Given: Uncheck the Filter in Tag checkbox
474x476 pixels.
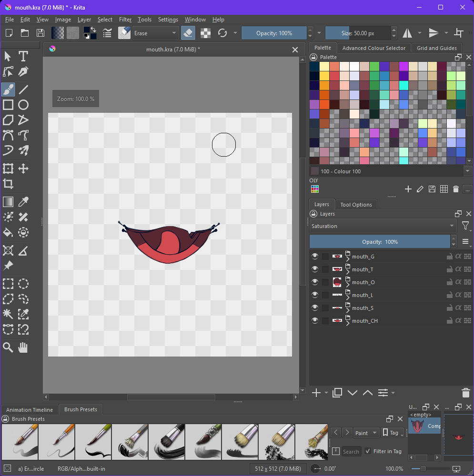Looking at the screenshot, I should (368, 451).
